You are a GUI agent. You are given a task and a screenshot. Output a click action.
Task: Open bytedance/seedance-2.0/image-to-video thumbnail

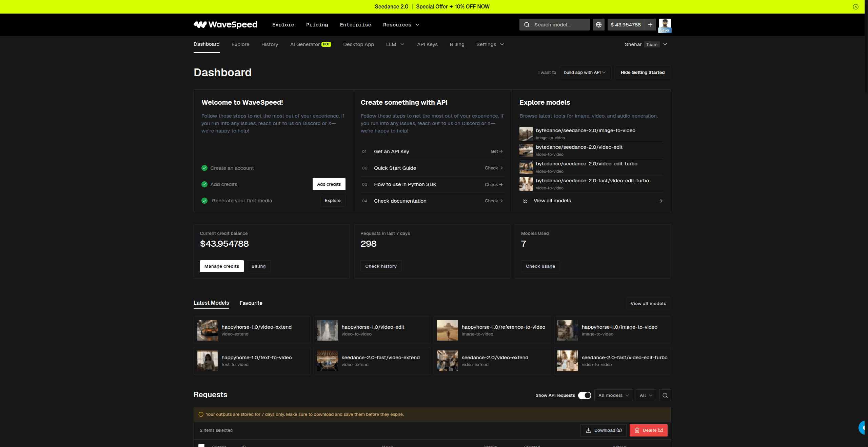pyautogui.click(x=526, y=134)
